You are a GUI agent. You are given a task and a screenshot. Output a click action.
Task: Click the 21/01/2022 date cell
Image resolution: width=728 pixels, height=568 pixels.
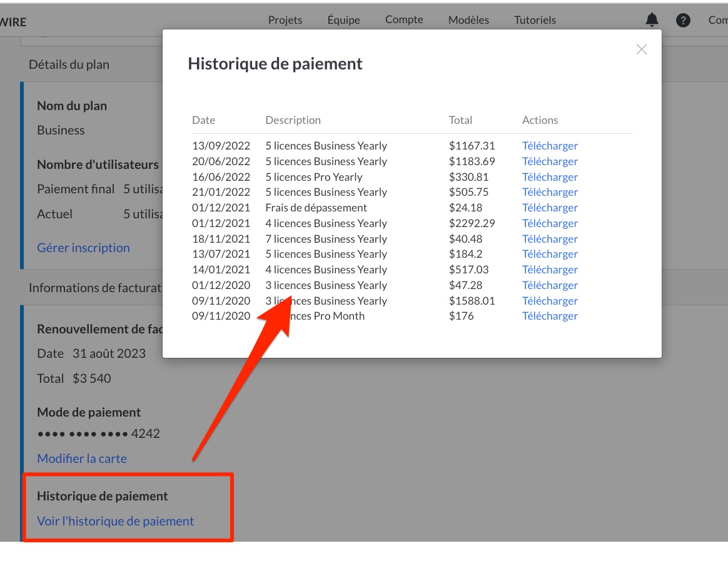pyautogui.click(x=221, y=192)
